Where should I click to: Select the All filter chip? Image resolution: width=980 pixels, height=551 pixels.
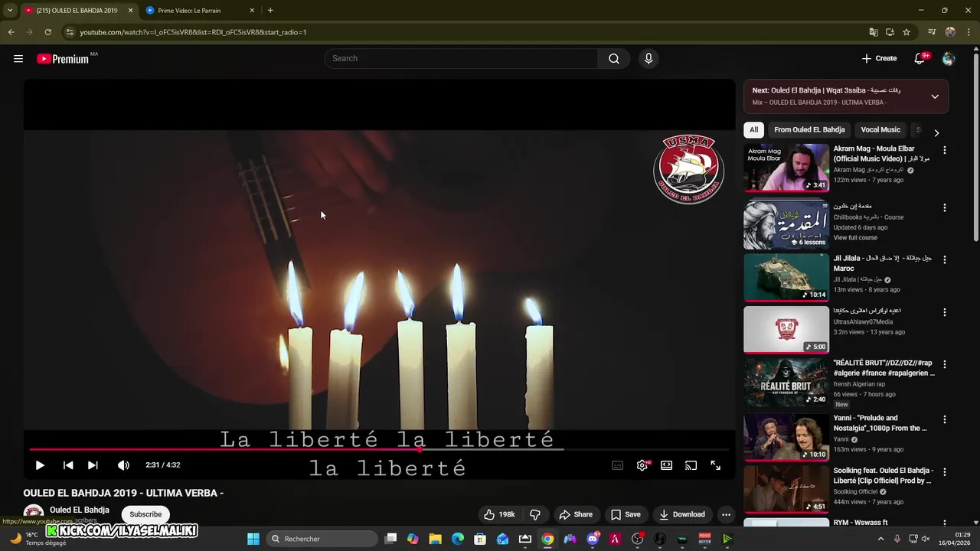click(x=753, y=129)
